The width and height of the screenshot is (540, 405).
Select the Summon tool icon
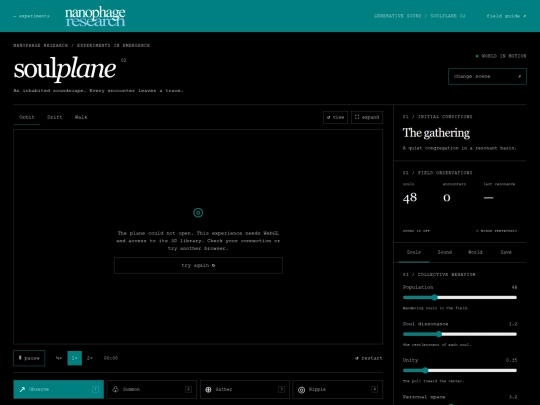pos(115,390)
